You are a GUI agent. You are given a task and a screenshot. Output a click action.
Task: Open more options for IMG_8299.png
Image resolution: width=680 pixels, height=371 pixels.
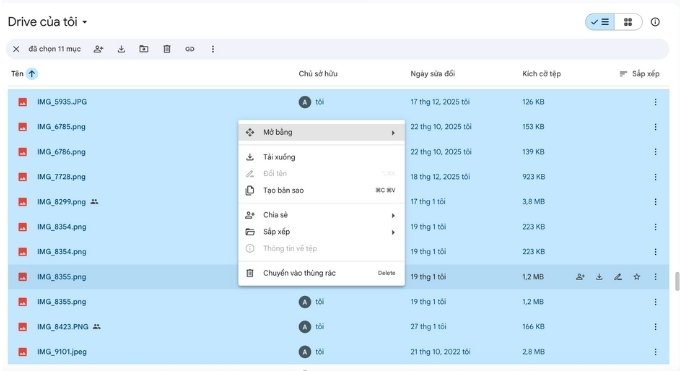coord(655,202)
